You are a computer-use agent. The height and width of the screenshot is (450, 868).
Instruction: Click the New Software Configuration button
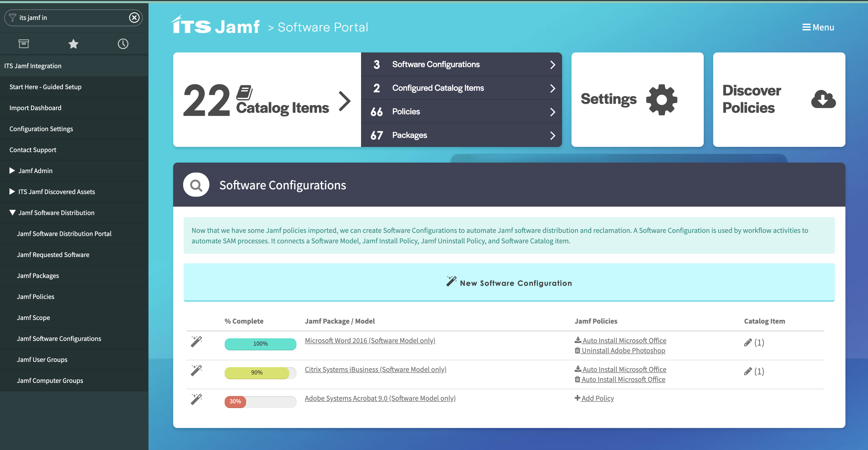tap(509, 283)
